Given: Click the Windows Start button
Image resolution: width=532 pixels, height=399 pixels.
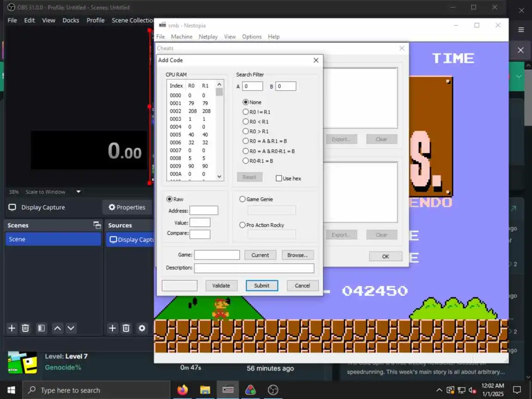Looking at the screenshot, I should pos(11,390).
